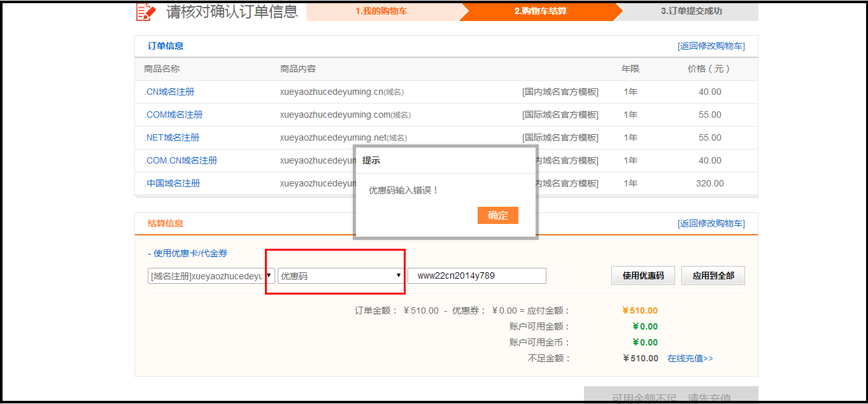Open the 在线充值 recharge link
Image resolution: width=868 pixels, height=404 pixels.
(x=690, y=359)
